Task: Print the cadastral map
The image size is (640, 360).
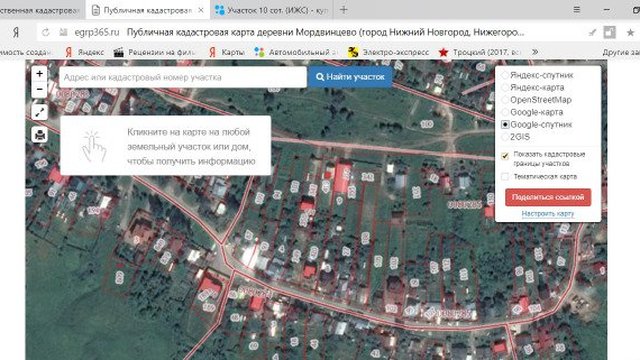Action: (39, 135)
